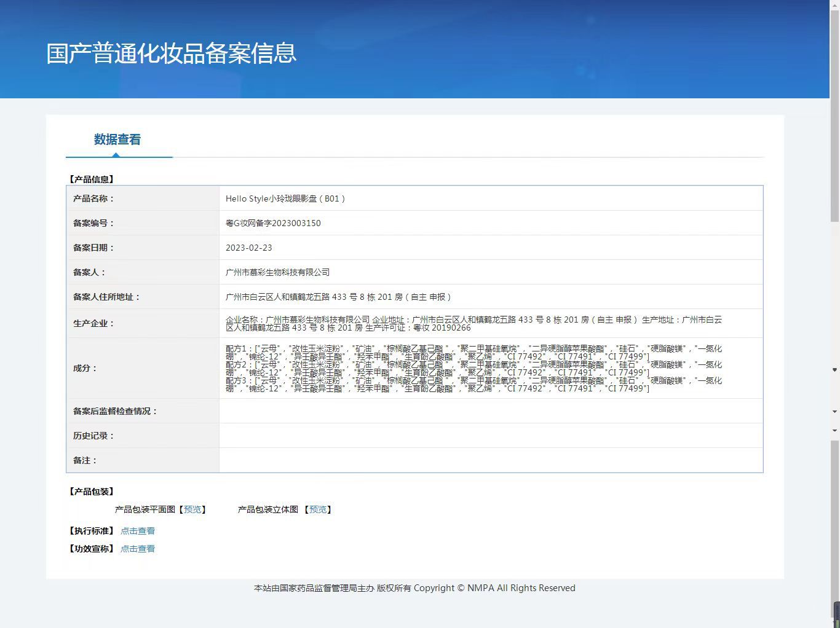This screenshot has height=628, width=840.
Task: Click the filing number 粤G妆网备字2023003150
Action: (273, 223)
